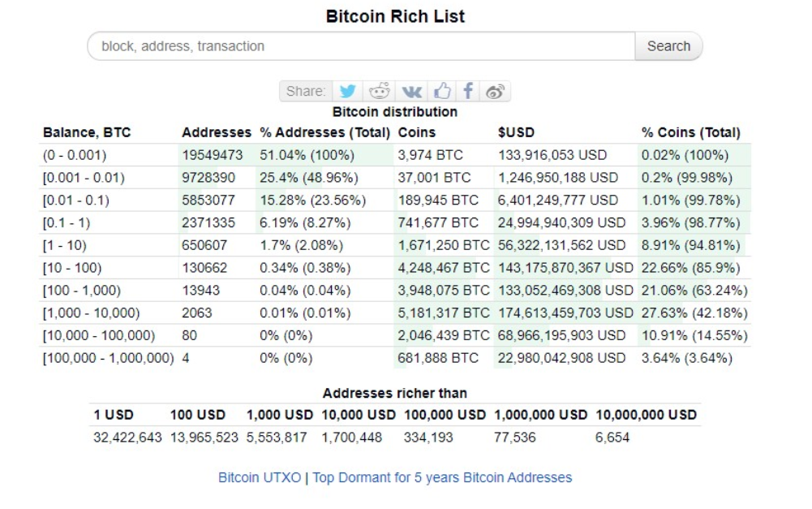Select the [0.01 - 0.1) balance row label
The height and width of the screenshot is (509, 812).
click(76, 200)
